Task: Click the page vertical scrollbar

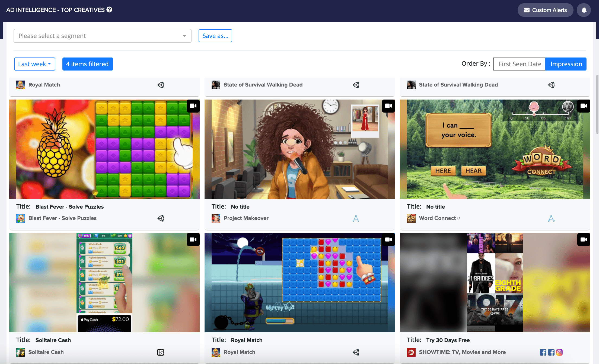Action: [x=597, y=104]
